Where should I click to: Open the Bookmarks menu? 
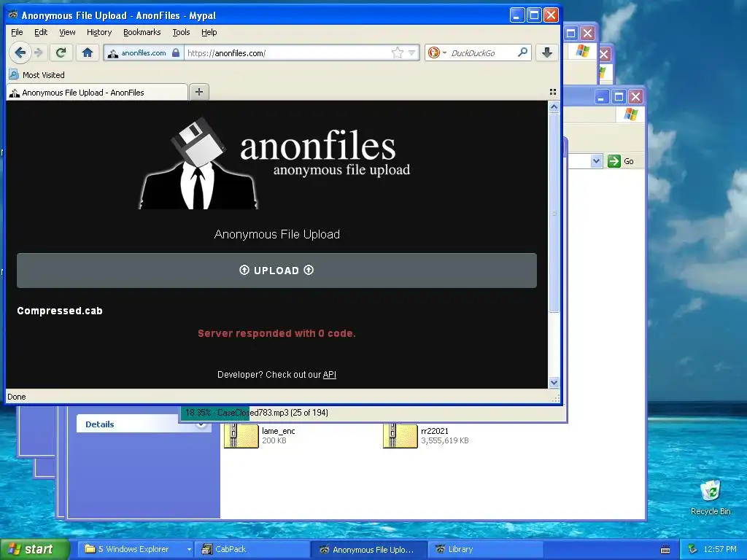[x=142, y=32]
